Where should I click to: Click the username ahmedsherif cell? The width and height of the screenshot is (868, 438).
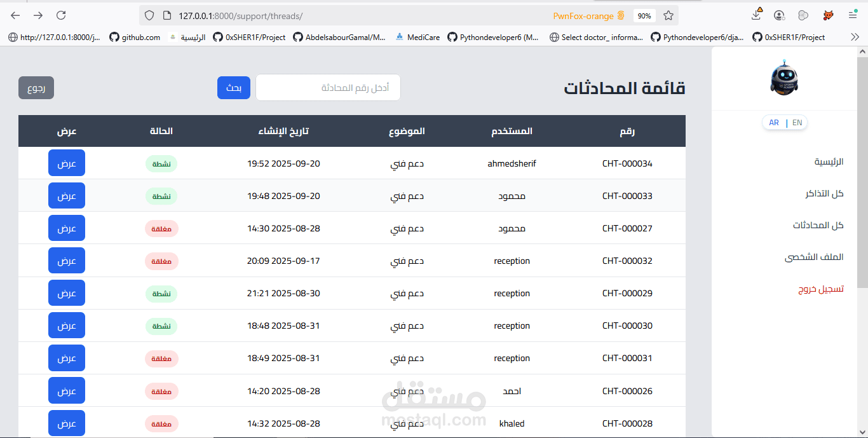pyautogui.click(x=512, y=163)
